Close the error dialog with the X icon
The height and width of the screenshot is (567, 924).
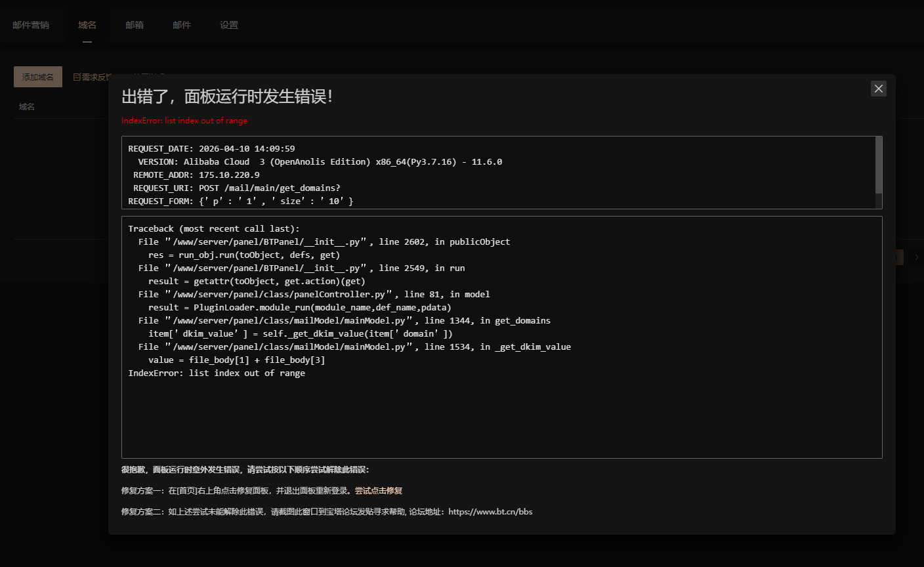pos(878,88)
